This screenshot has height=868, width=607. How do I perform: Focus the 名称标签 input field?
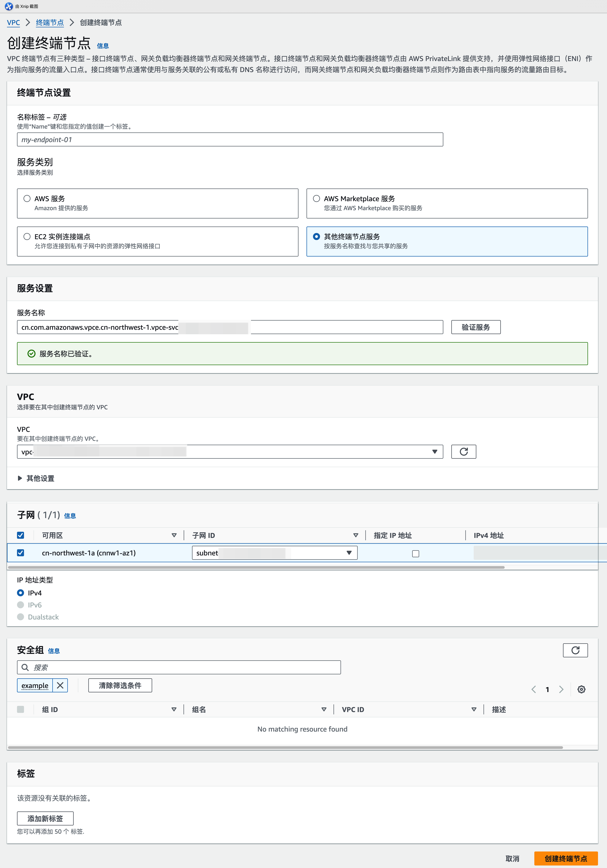230,139
